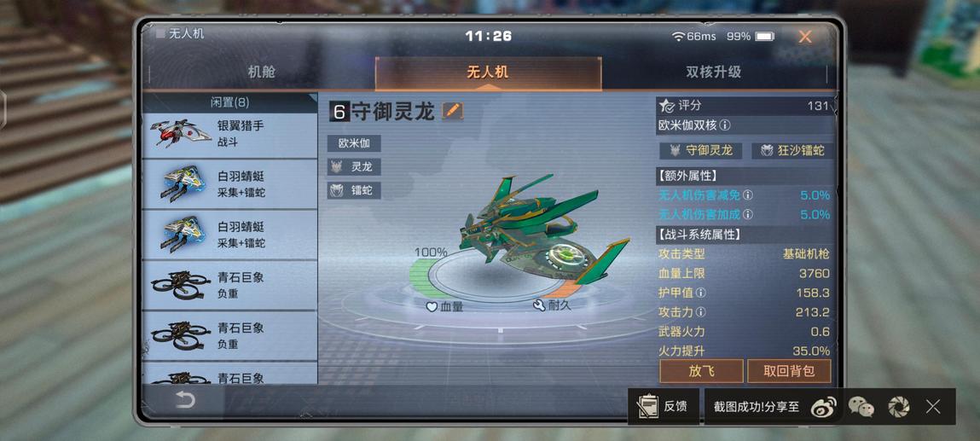Click the camera shutter share icon
Screen dimensions: 980x441
pos(898,407)
